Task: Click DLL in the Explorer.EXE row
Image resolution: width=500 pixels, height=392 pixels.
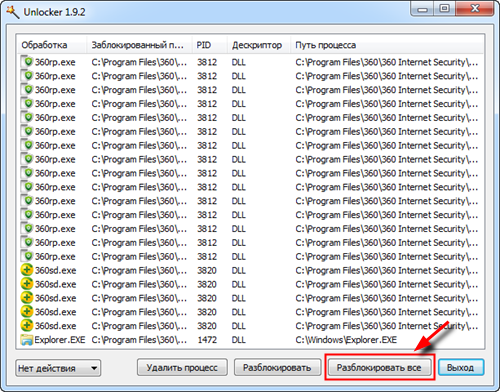Action: (239, 340)
